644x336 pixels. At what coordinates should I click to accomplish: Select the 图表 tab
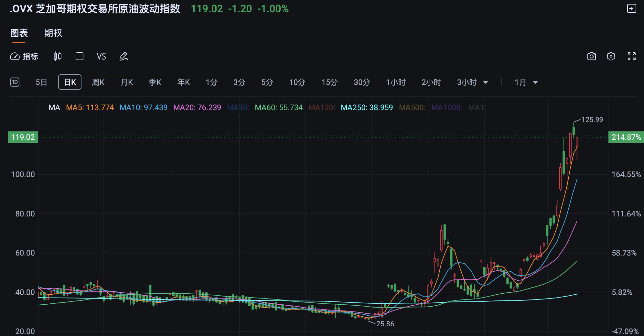pos(19,33)
